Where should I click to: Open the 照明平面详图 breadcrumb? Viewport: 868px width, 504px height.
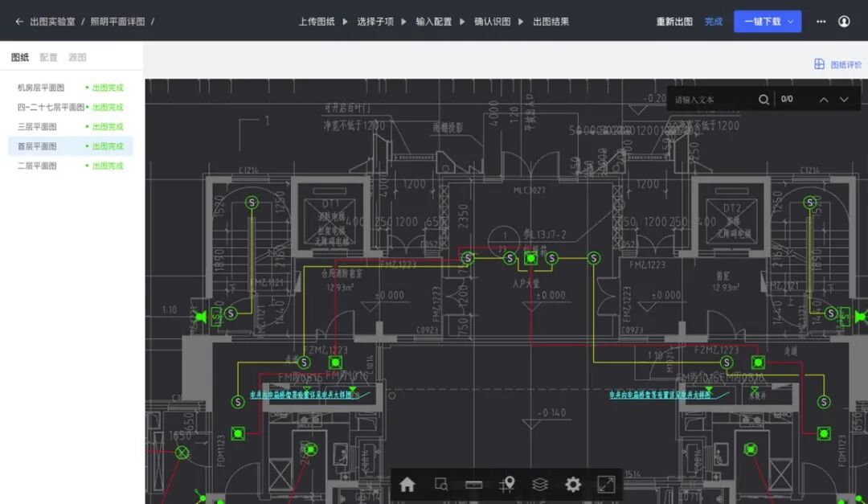click(117, 22)
